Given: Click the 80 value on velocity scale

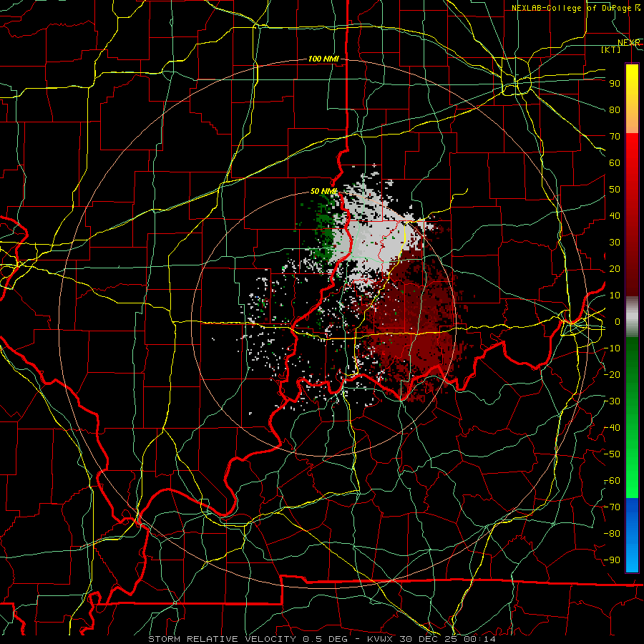Looking at the screenshot, I should point(615,109).
